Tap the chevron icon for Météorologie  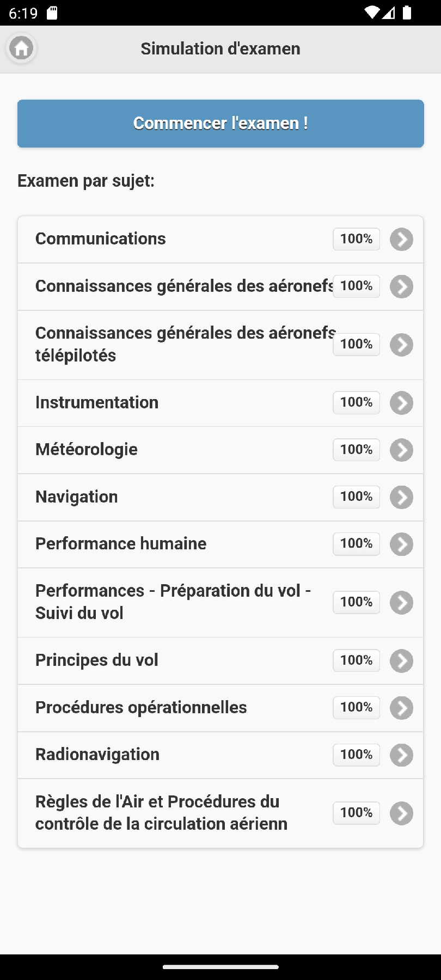(x=401, y=450)
